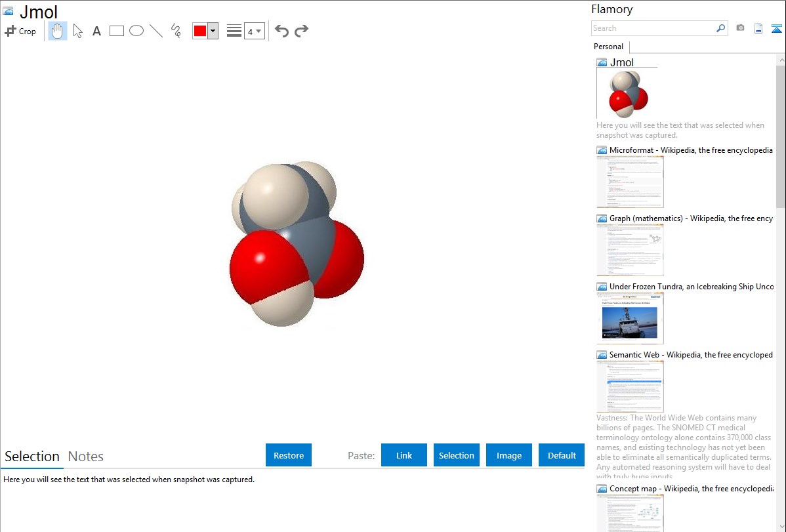Open the Selection tab
The height and width of the screenshot is (532, 786).
[x=32, y=457]
